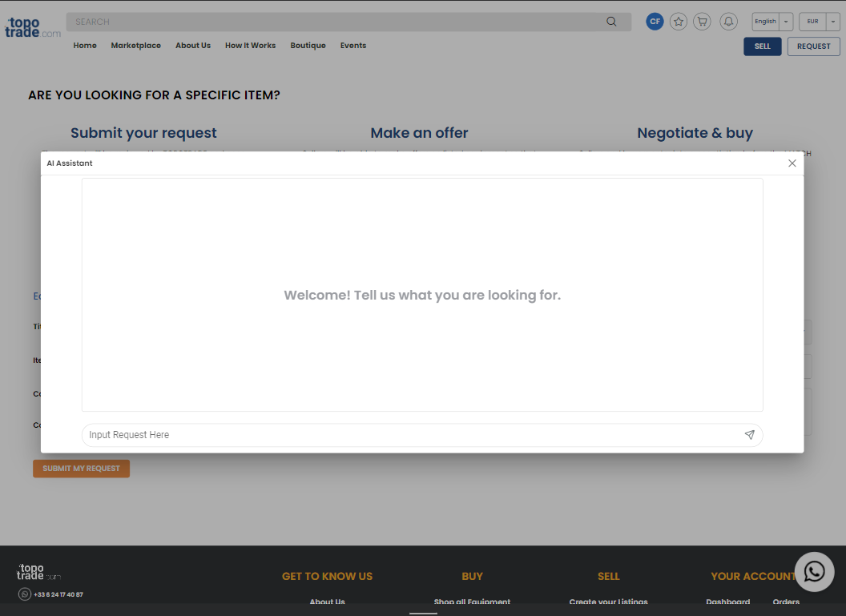Viewport: 846px width, 616px height.
Task: Open the Events menu item
Action: click(353, 46)
